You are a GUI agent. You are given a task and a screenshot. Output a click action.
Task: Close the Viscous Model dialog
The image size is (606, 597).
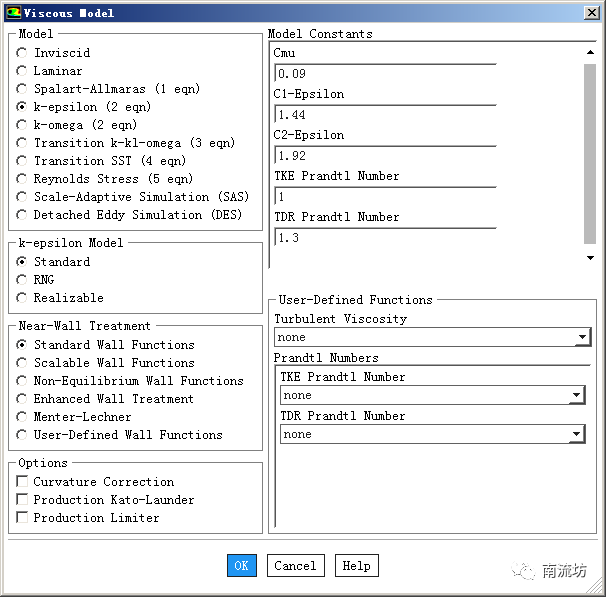pos(592,13)
